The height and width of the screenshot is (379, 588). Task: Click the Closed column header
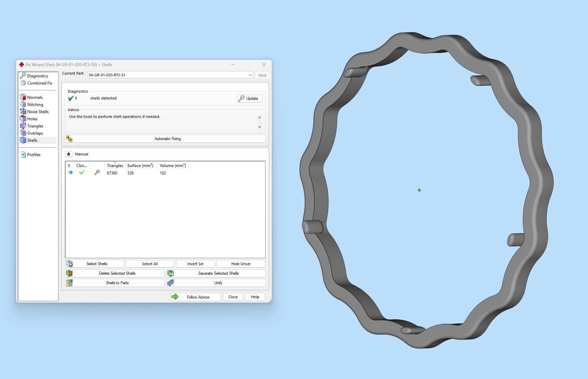click(x=82, y=166)
